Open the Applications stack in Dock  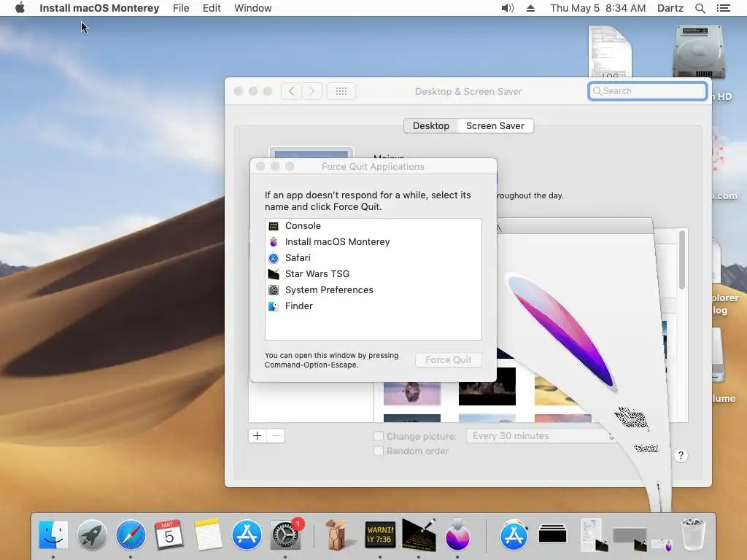[514, 534]
